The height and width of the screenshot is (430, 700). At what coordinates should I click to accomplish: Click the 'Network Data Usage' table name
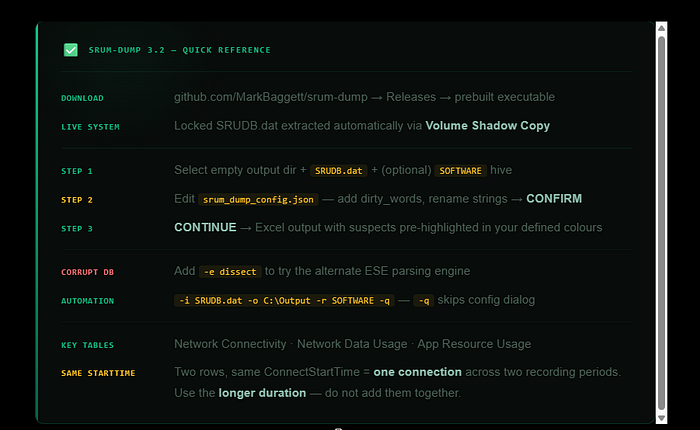click(352, 344)
